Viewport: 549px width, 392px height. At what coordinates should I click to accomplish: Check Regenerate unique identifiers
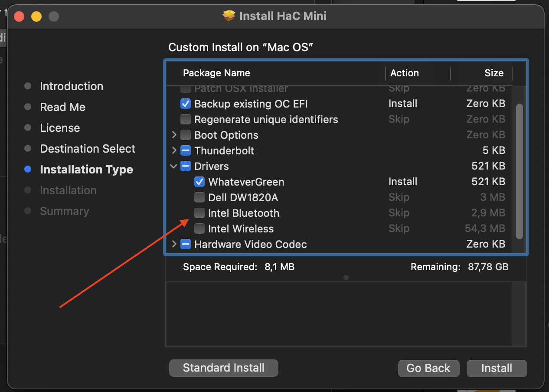click(x=185, y=119)
